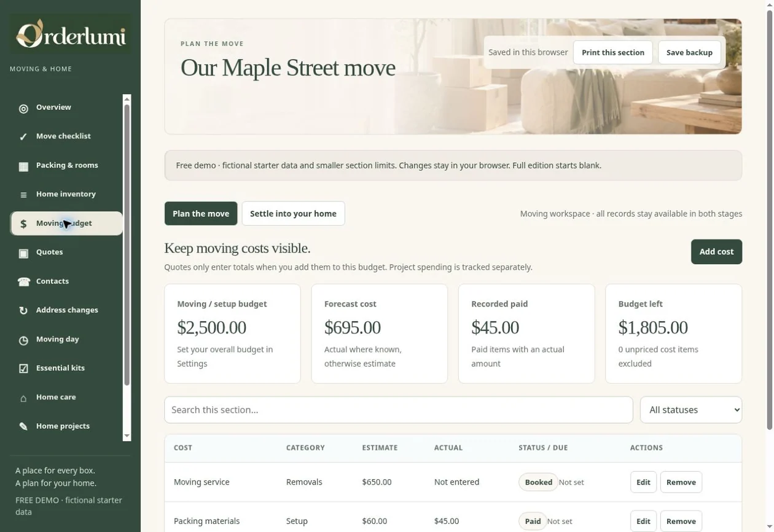Open Home projects label in sidebar

[63, 426]
